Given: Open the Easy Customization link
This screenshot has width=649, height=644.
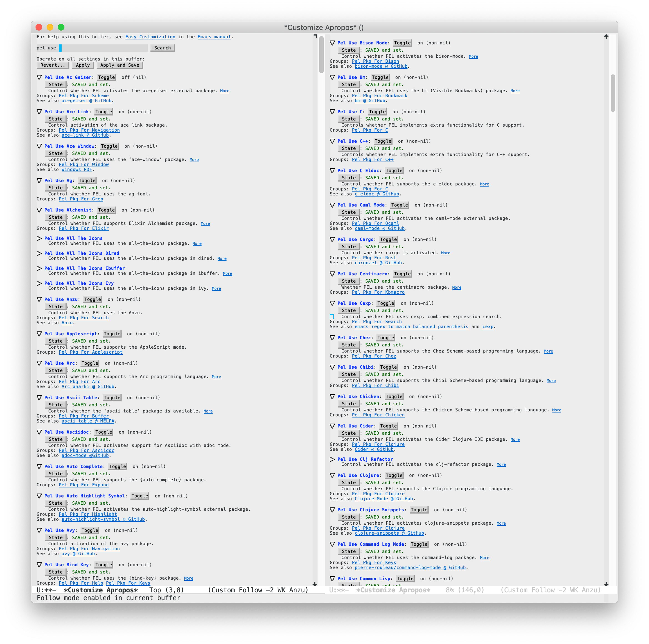Looking at the screenshot, I should click(x=150, y=37).
